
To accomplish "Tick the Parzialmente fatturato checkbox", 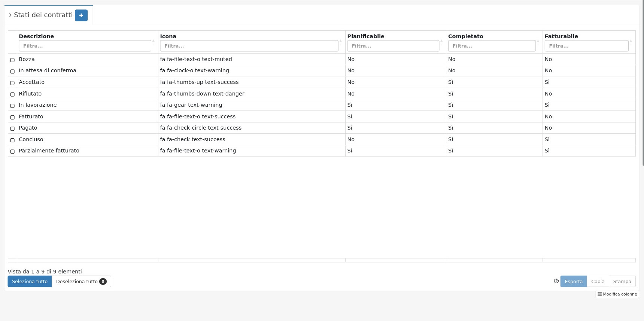I will point(12,152).
